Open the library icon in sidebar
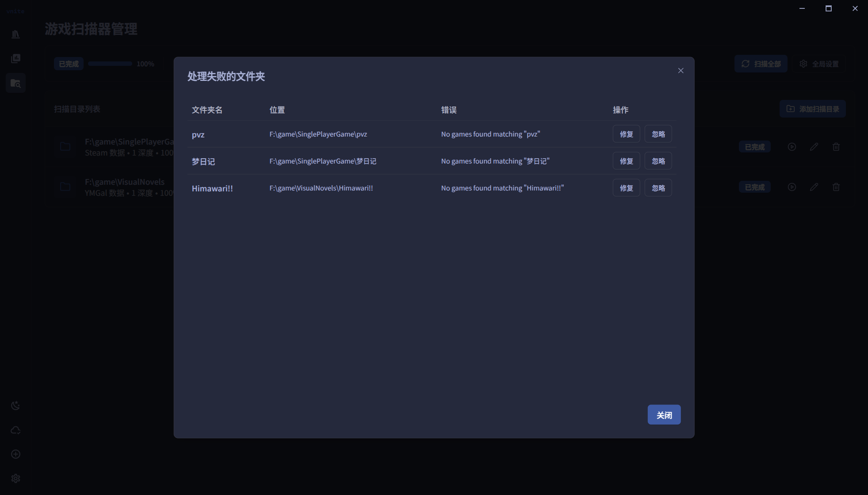The image size is (868, 495). 15,34
